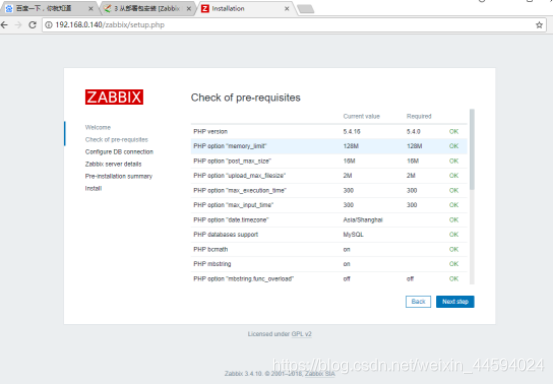Click the site information icon in the address bar
The width and height of the screenshot is (554, 384).
48,25
